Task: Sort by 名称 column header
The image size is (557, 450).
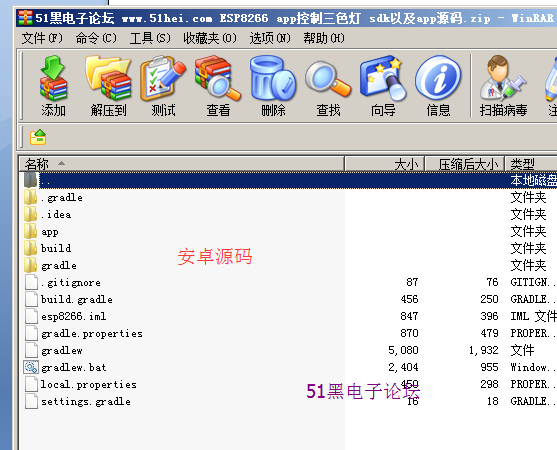Action: [x=181, y=164]
